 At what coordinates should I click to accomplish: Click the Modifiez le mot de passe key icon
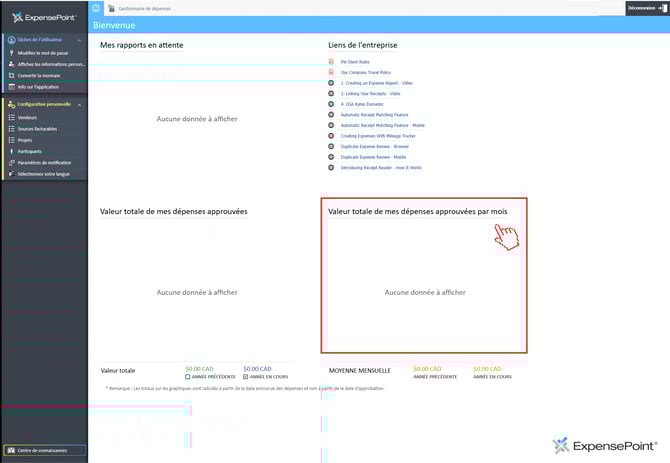tap(12, 53)
